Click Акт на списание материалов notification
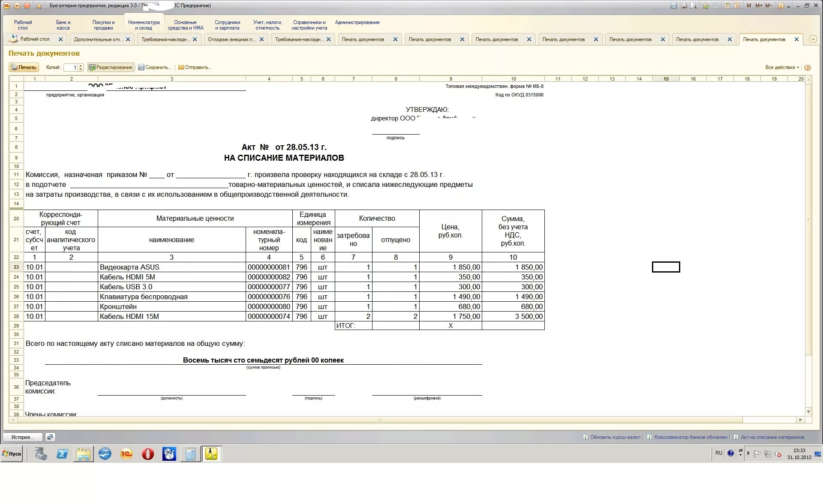 [x=769, y=437]
